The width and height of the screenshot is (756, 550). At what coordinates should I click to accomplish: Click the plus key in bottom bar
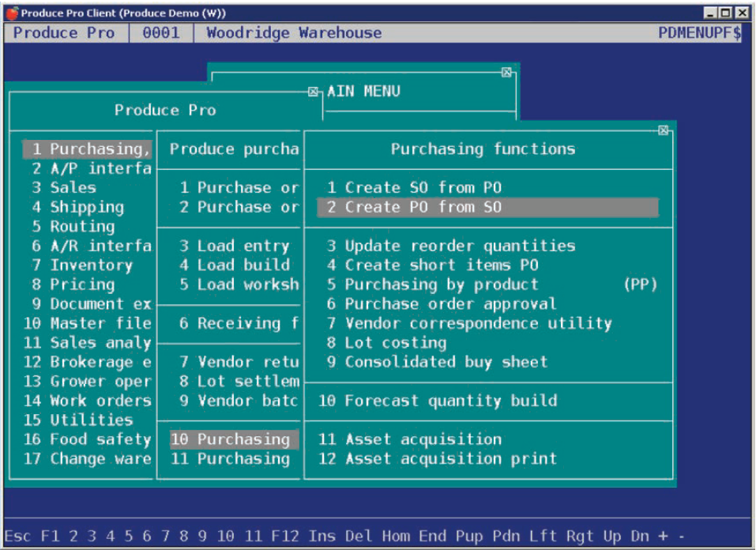pos(664,536)
